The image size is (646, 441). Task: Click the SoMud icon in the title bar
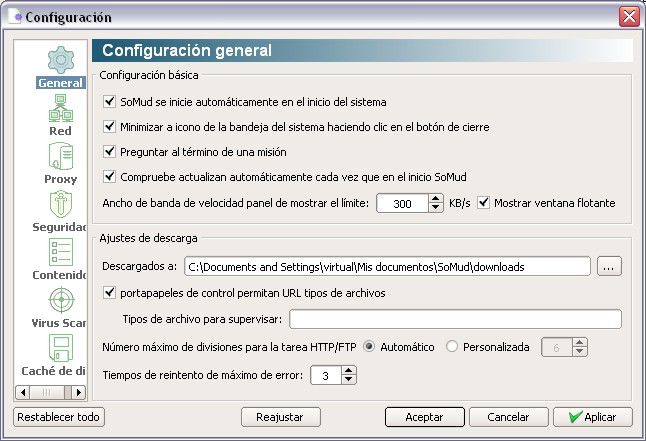[15, 17]
